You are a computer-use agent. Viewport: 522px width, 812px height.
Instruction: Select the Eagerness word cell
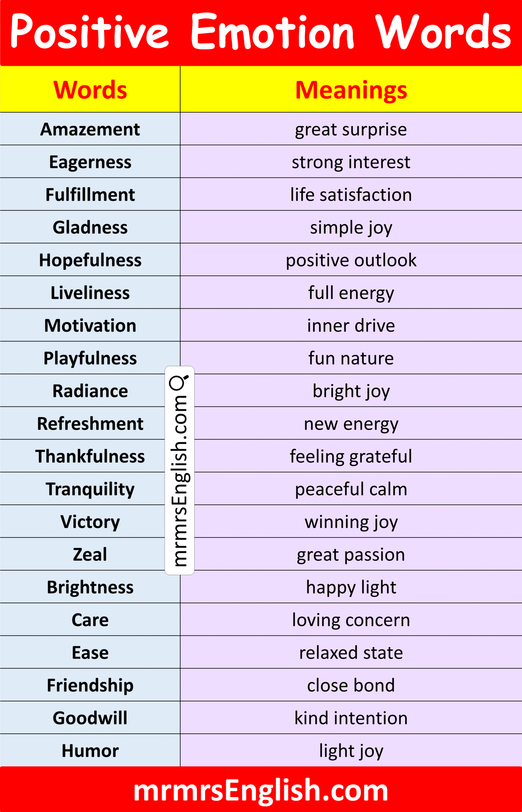click(x=90, y=162)
